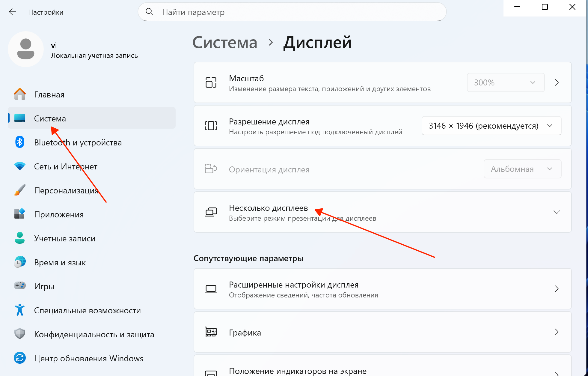Click the back arrow icon
Screen dimensions: 588x376
click(x=13, y=12)
